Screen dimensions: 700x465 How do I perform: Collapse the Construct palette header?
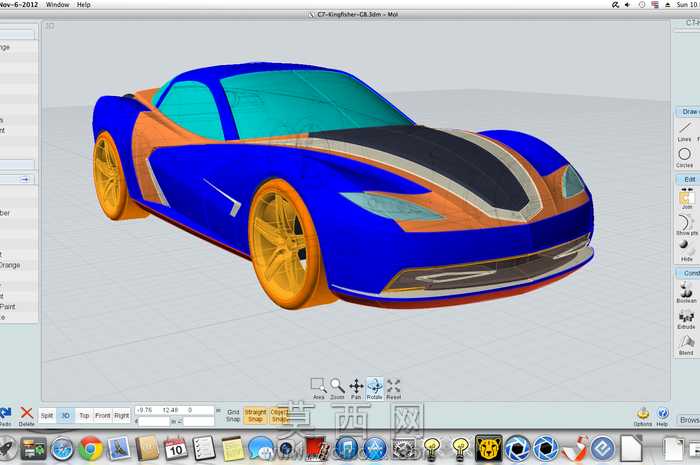(688, 273)
